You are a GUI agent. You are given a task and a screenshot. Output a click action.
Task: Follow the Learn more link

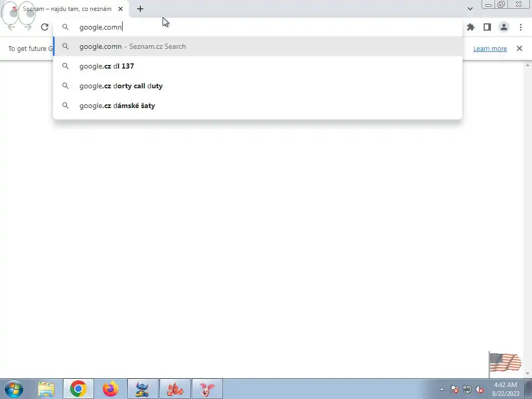[490, 48]
